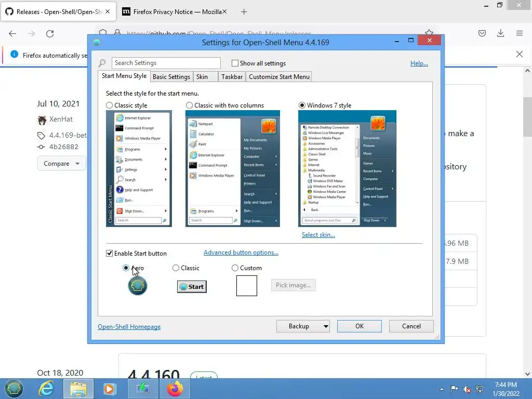
Task: Click the info icon on Firefox notification
Action: [x=14, y=54]
